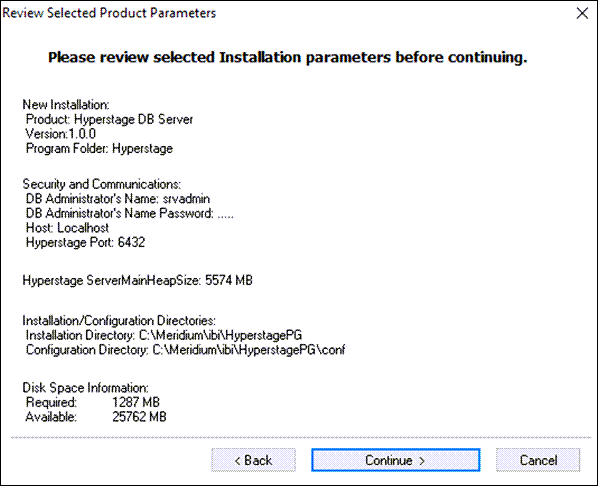Select the Hyperstage Port: 6432 line
The height and width of the screenshot is (486, 598).
pos(85,242)
